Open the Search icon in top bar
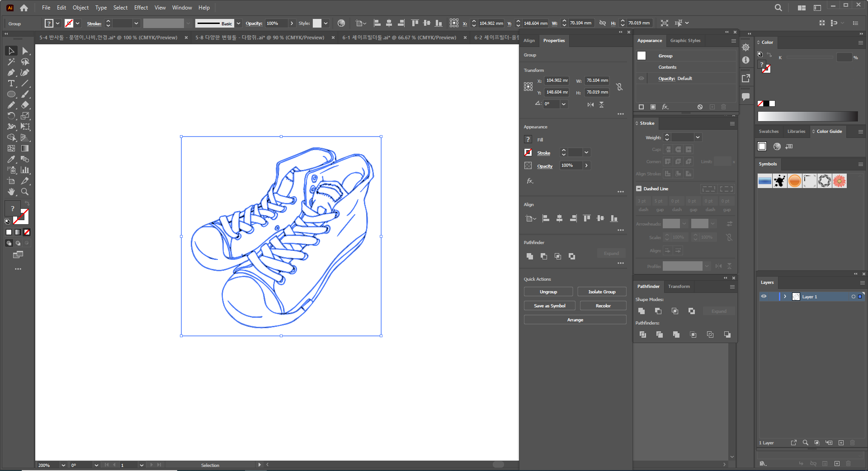Screen dimensions: 868x471 [x=778, y=8]
